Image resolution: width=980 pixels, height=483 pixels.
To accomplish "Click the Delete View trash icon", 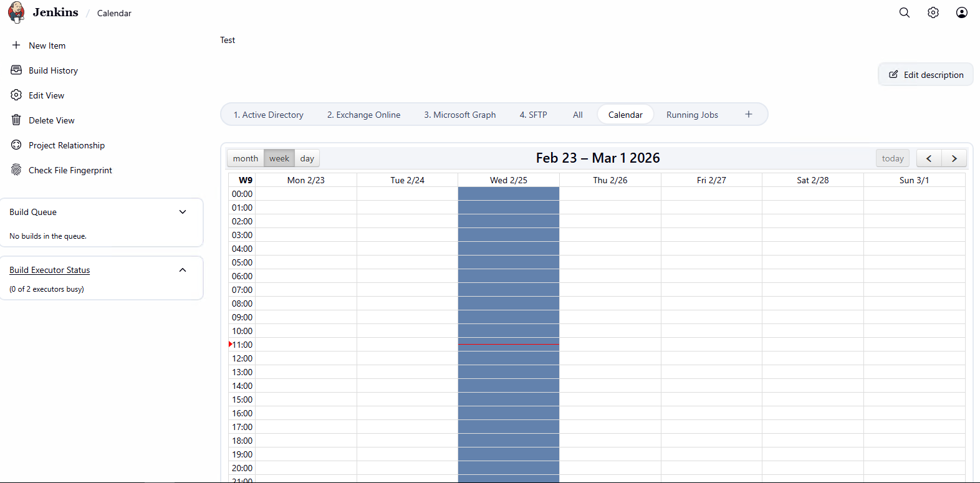I will (16, 120).
